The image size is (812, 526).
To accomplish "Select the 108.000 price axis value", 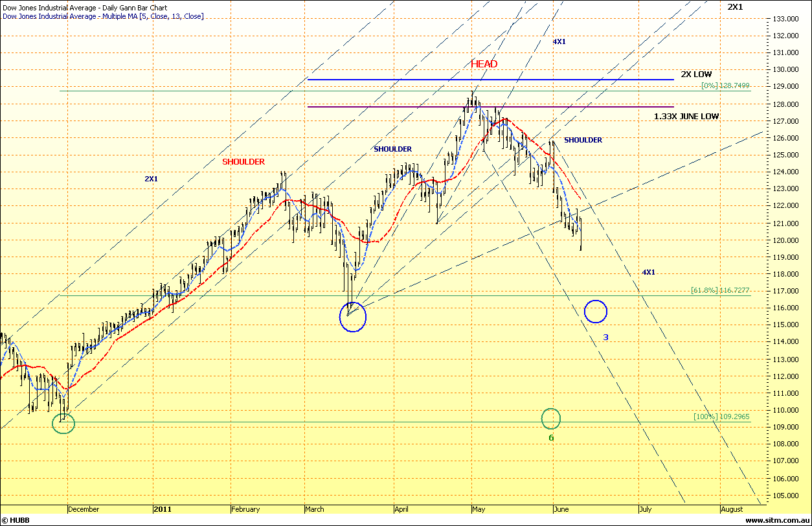I will click(x=784, y=444).
